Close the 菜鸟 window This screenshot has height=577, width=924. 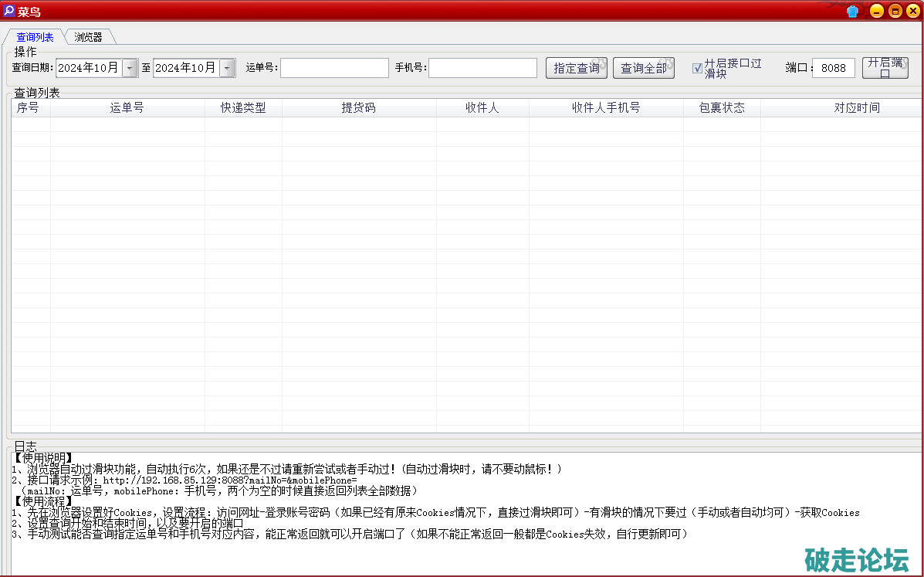tap(912, 11)
